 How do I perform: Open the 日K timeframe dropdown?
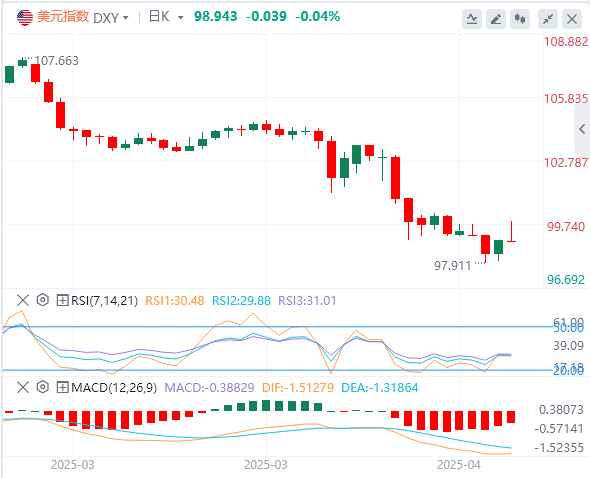click(x=166, y=17)
